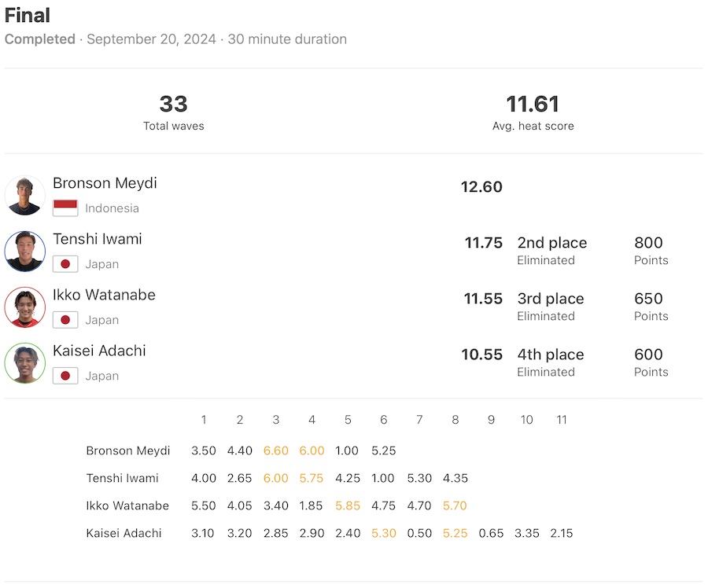
Task: Open Bronson Meydi athlete name link
Action: point(105,183)
